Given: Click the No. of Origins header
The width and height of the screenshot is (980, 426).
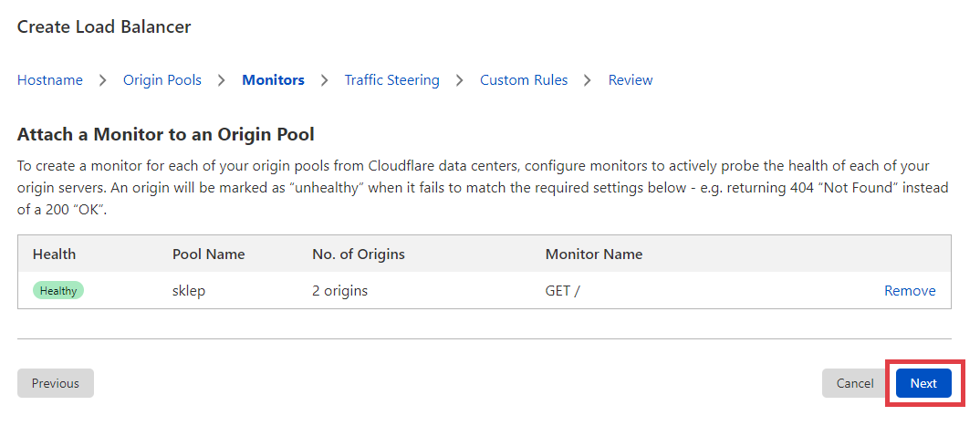Looking at the screenshot, I should [x=359, y=255].
